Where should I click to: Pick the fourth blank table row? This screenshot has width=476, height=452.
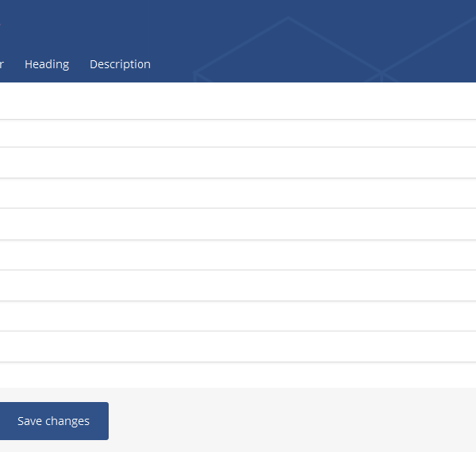238,193
